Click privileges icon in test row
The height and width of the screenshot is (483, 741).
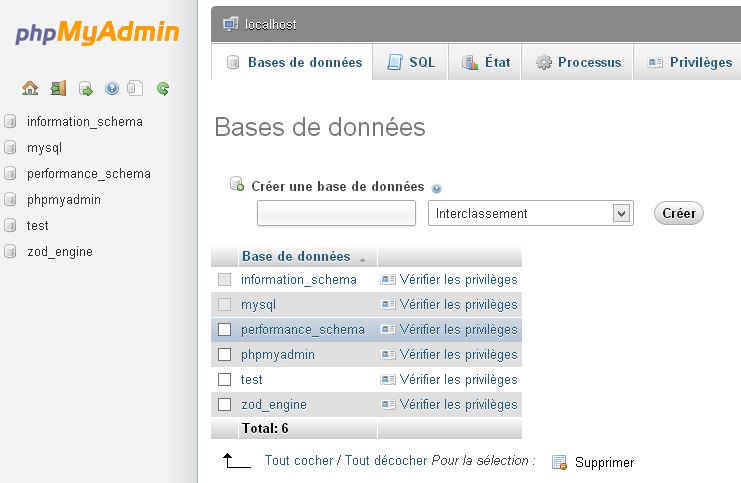tap(388, 380)
